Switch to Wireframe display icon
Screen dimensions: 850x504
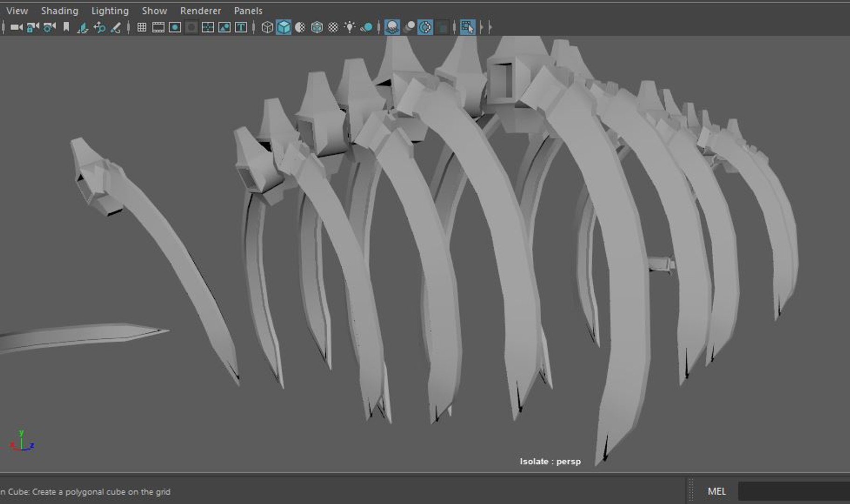267,28
